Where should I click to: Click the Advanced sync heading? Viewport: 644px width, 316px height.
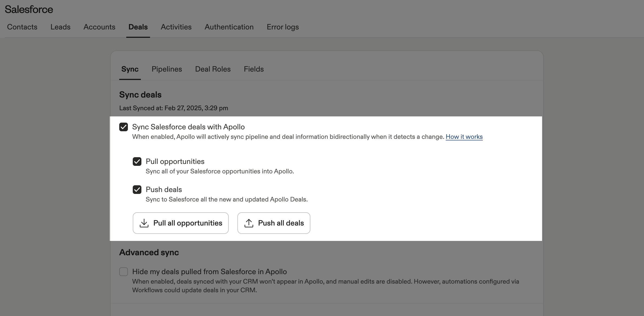coord(149,253)
